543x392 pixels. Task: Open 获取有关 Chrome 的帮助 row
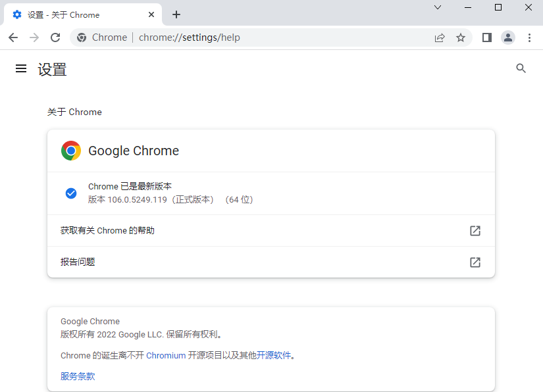271,230
